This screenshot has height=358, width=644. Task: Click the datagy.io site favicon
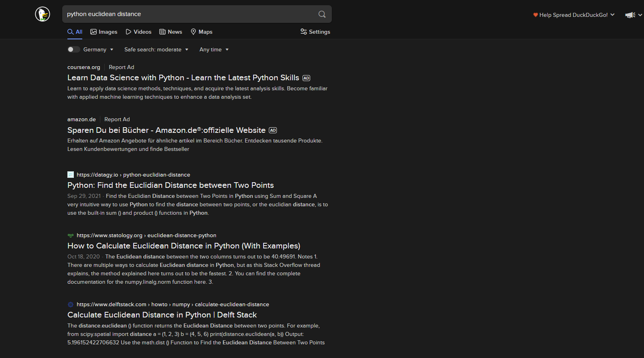point(71,175)
